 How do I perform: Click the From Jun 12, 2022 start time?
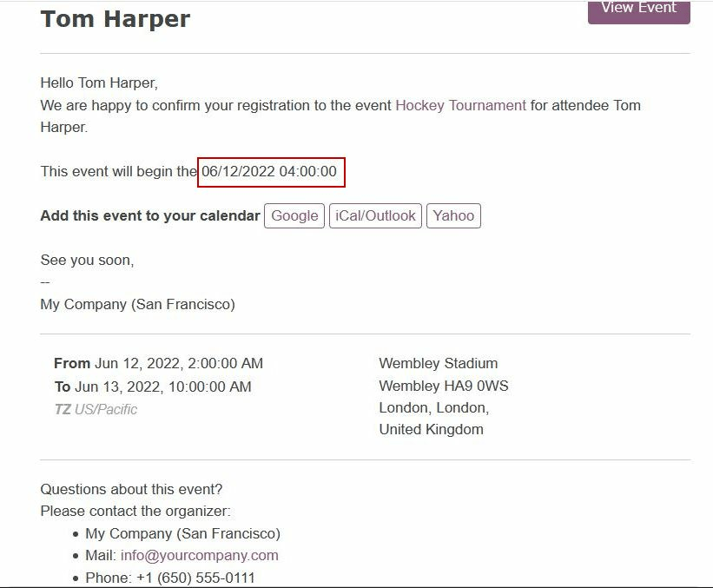pos(158,363)
